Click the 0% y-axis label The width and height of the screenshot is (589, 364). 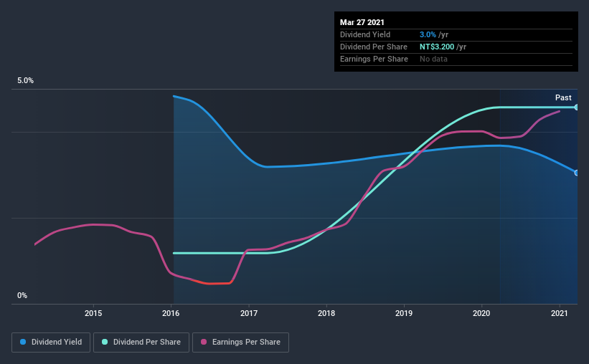point(22,295)
